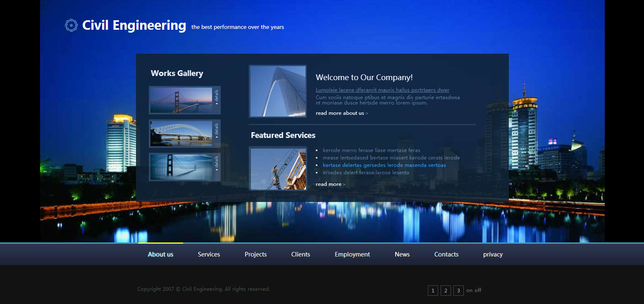644x304 pixels.
Task: Turn the slideshow off
Action: coord(478,290)
